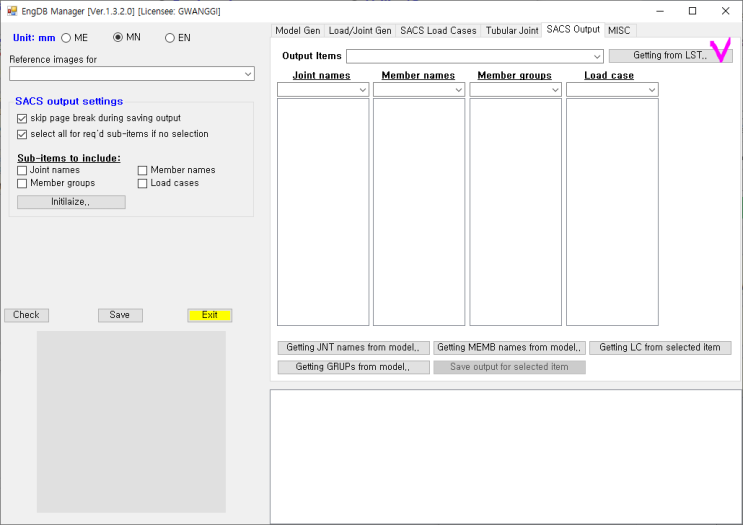The image size is (743, 525).
Task: Open the Output Items combo box
Action: (x=475, y=56)
